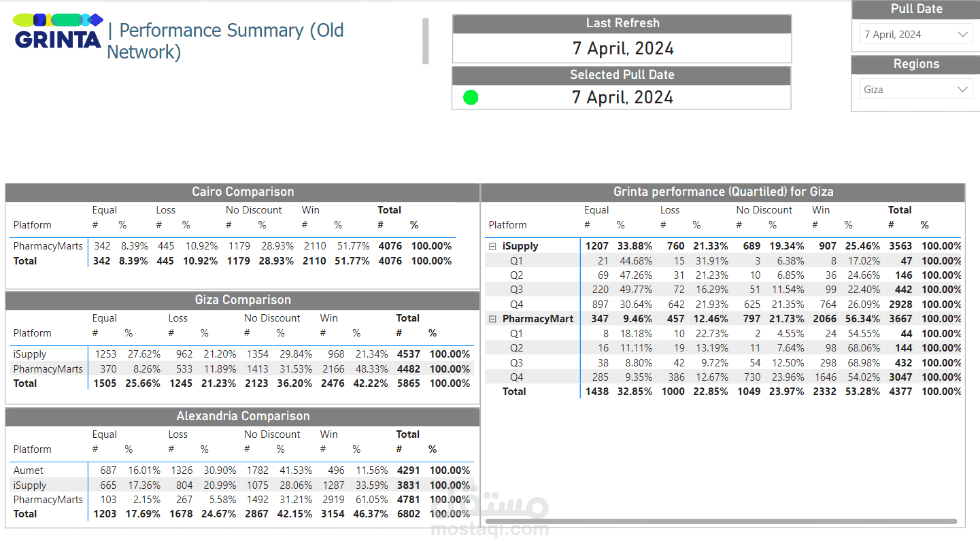Click Q4 row under PharmacyMart
This screenshot has width=980, height=550.
[724, 377]
